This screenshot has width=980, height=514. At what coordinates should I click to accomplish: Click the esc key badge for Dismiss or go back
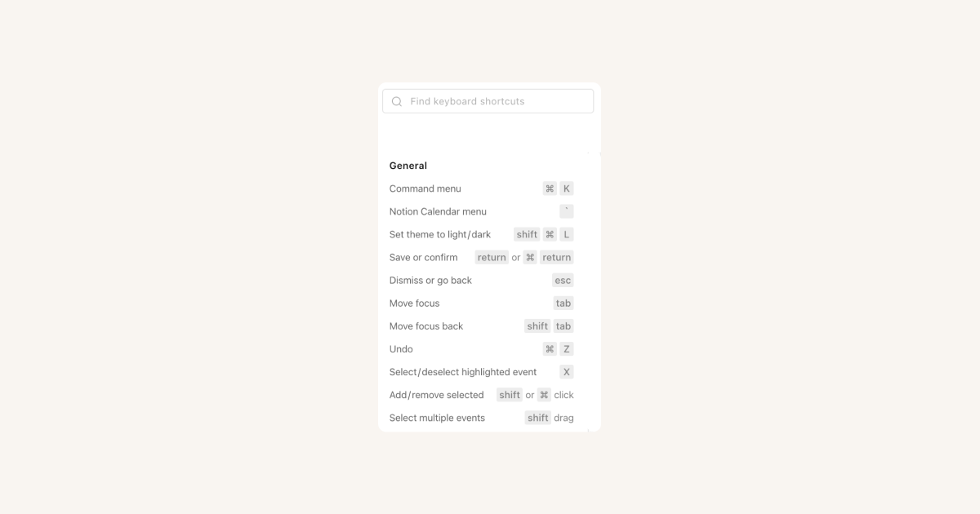pos(563,280)
